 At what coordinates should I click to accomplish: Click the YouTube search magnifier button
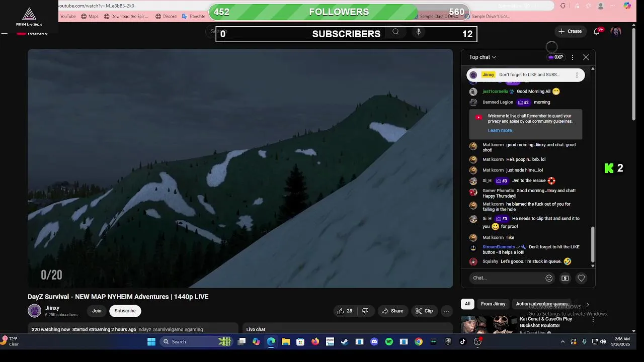(x=396, y=32)
